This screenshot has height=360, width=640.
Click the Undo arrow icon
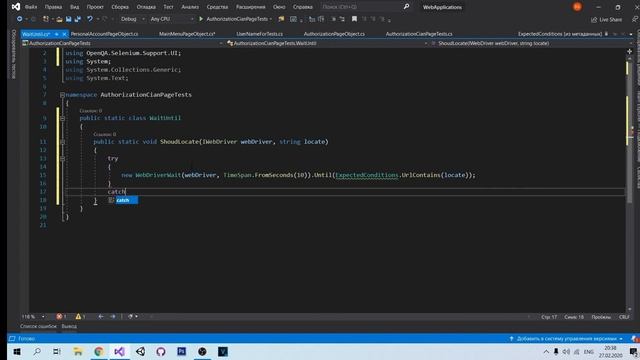[90, 19]
